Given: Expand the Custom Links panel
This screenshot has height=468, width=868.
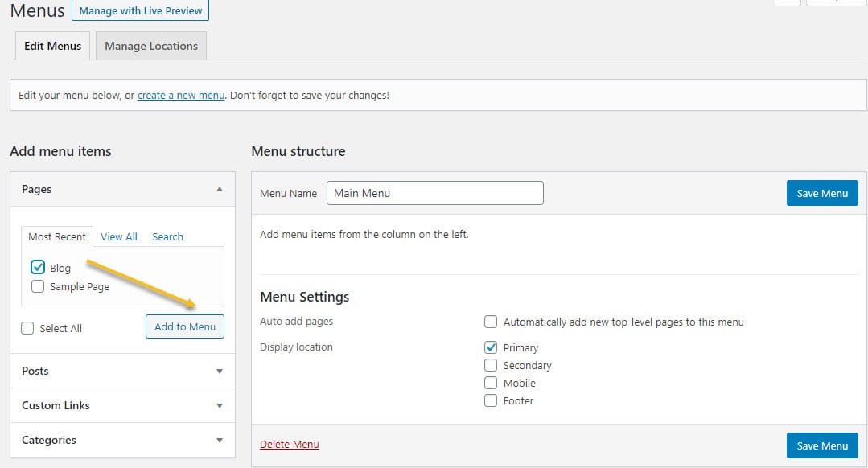Looking at the screenshot, I should coord(218,405).
